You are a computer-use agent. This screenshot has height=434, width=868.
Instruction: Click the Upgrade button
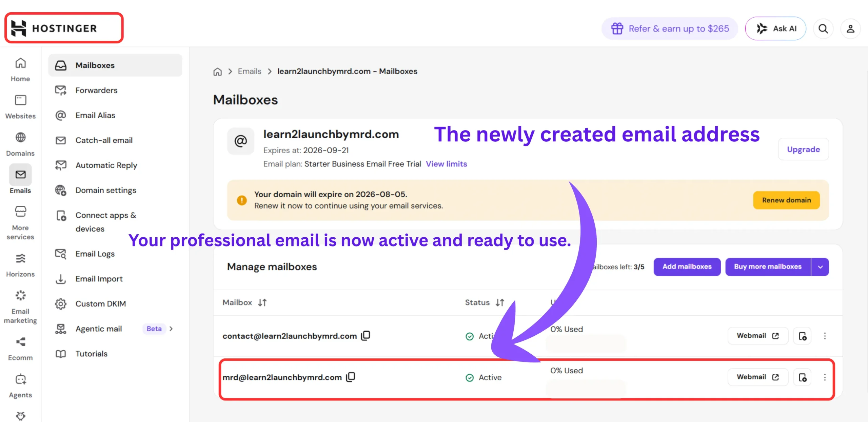point(803,149)
